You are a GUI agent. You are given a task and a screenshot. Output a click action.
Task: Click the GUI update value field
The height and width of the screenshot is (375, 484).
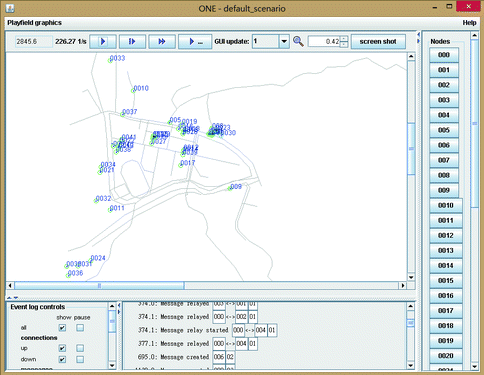[x=265, y=42]
